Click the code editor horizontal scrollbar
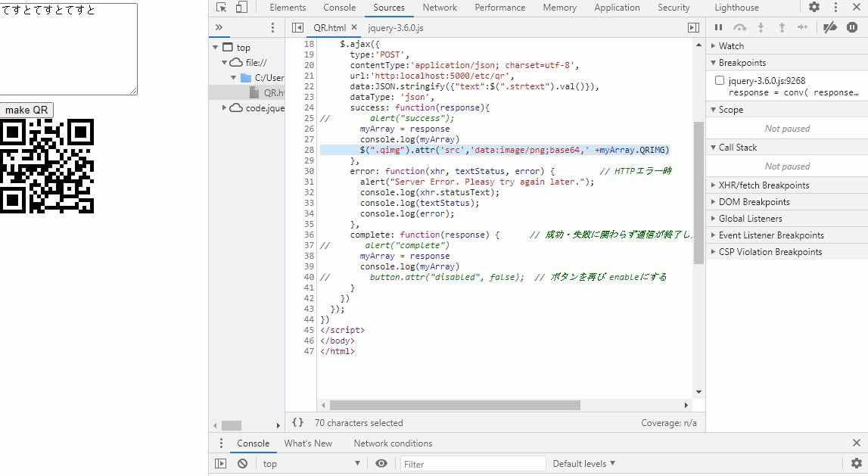Viewport: 868px width, 476px height. (455, 405)
